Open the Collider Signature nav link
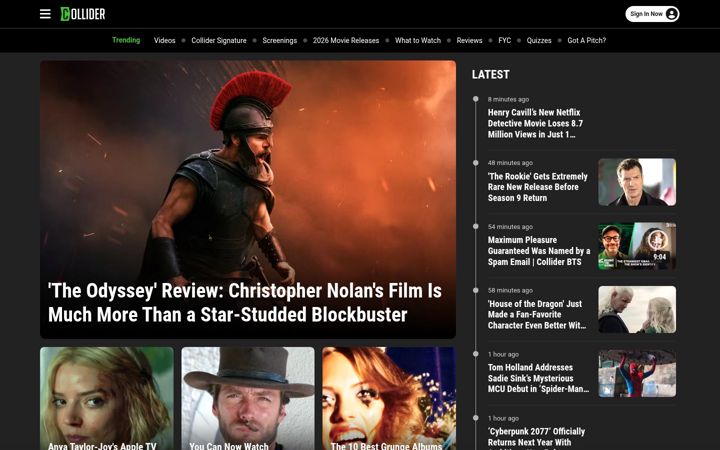Screen dimensions: 720x450 219,40
